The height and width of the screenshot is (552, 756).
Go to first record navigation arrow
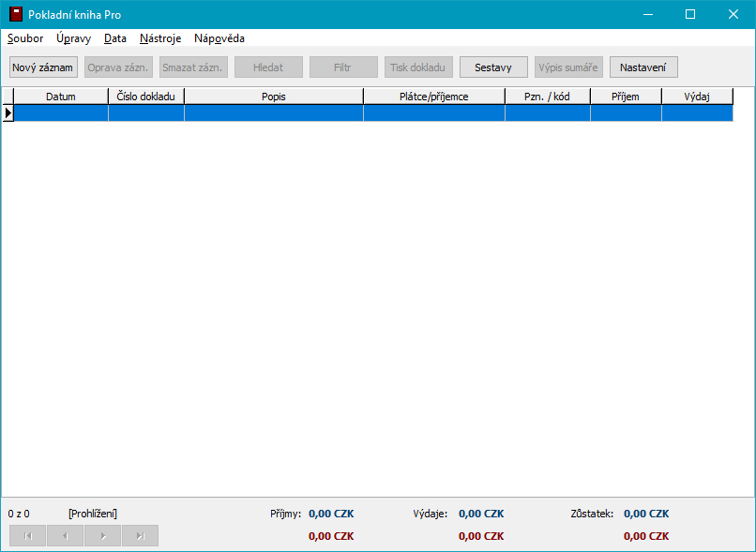27,535
